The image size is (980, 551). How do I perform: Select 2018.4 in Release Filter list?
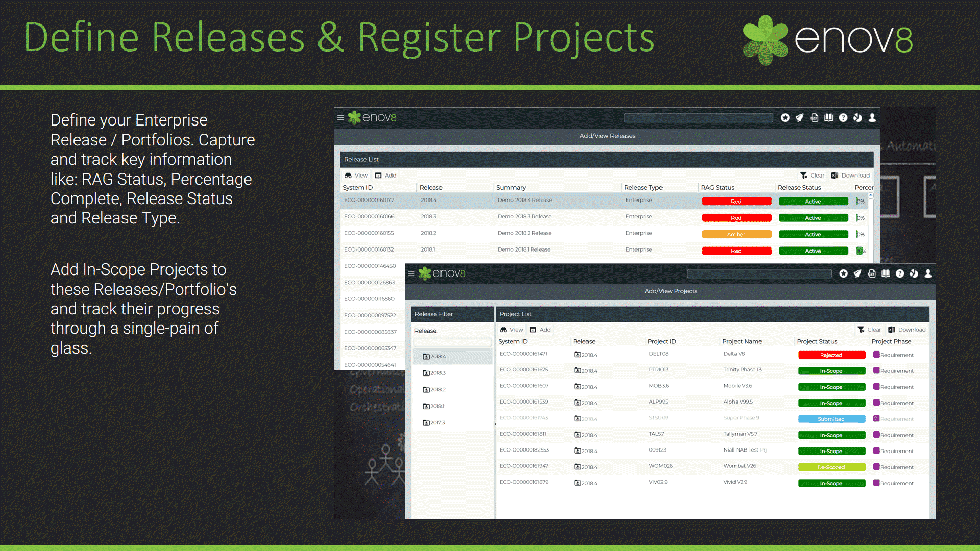(452, 357)
